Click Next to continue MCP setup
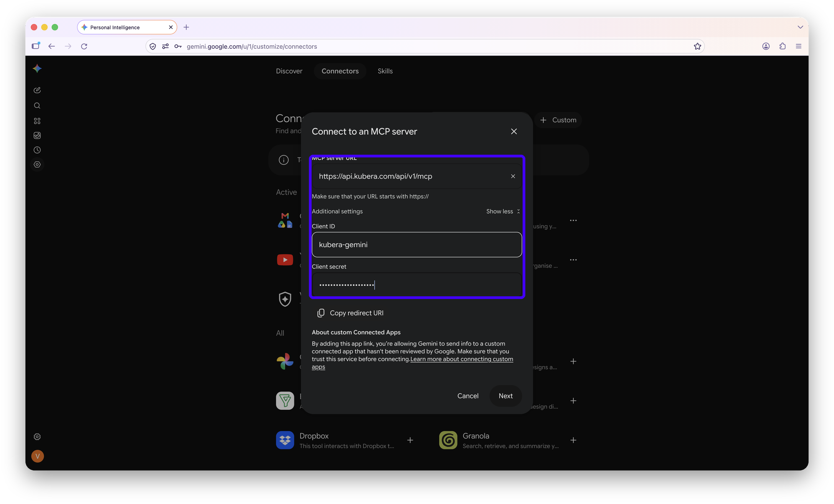The width and height of the screenshot is (834, 504). (x=505, y=396)
